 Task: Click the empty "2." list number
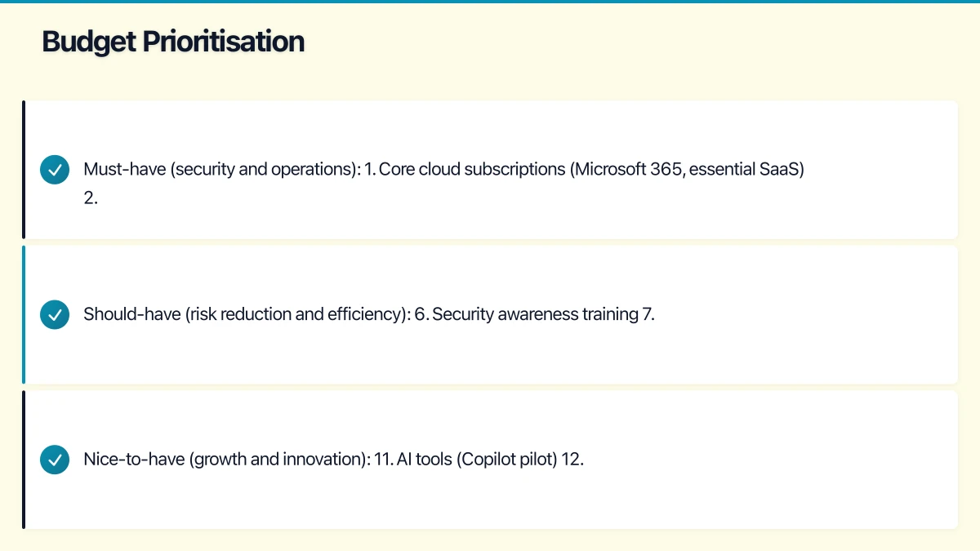point(91,197)
